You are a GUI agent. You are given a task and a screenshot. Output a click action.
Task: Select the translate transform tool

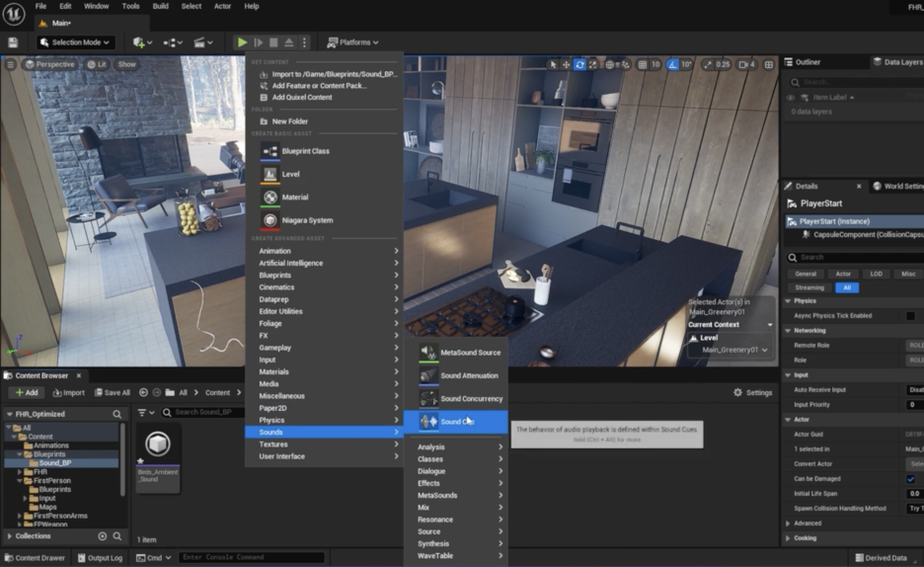566,65
